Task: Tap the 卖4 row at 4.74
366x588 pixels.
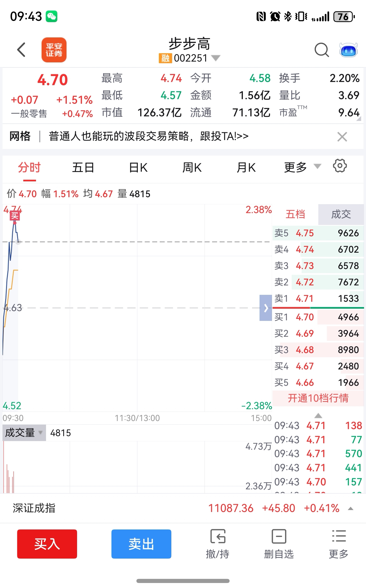Action: pyautogui.click(x=318, y=249)
